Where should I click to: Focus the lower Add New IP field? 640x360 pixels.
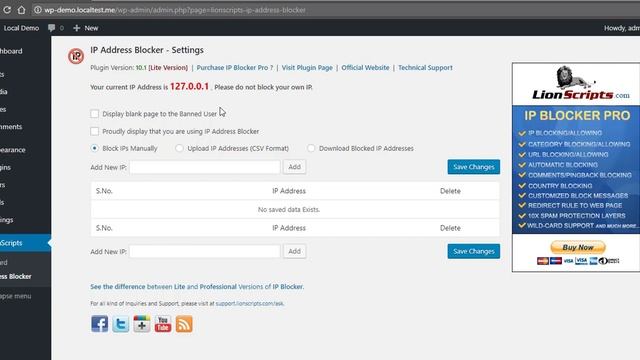205,251
